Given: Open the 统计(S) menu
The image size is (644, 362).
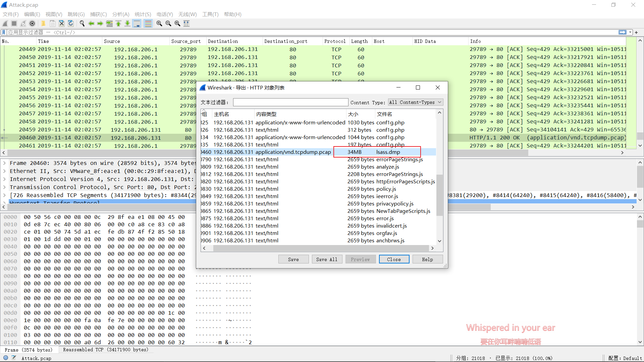Looking at the screenshot, I should (143, 14).
